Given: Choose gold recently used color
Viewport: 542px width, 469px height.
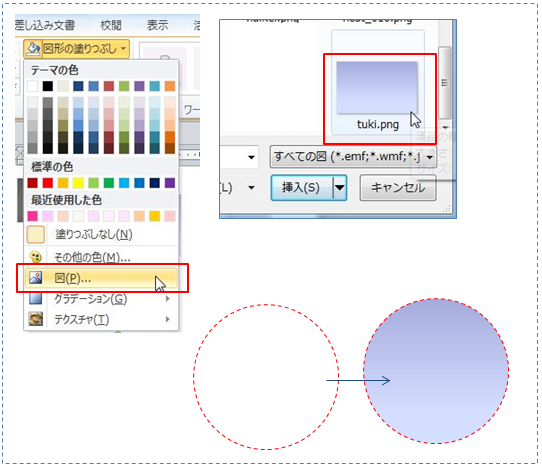Looking at the screenshot, I should tap(155, 216).
